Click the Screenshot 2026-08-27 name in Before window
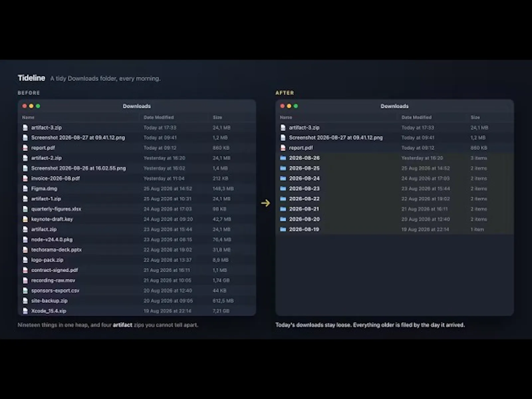The image size is (532, 399). point(78,138)
